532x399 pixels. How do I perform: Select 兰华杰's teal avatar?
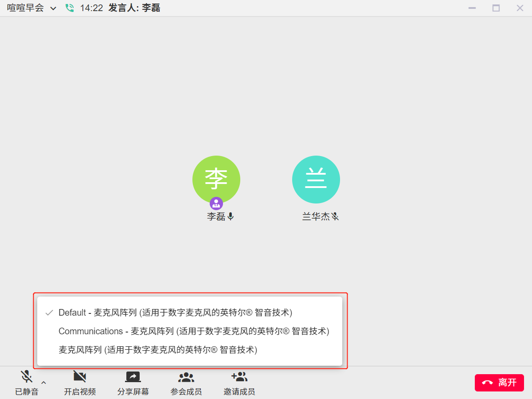click(316, 180)
